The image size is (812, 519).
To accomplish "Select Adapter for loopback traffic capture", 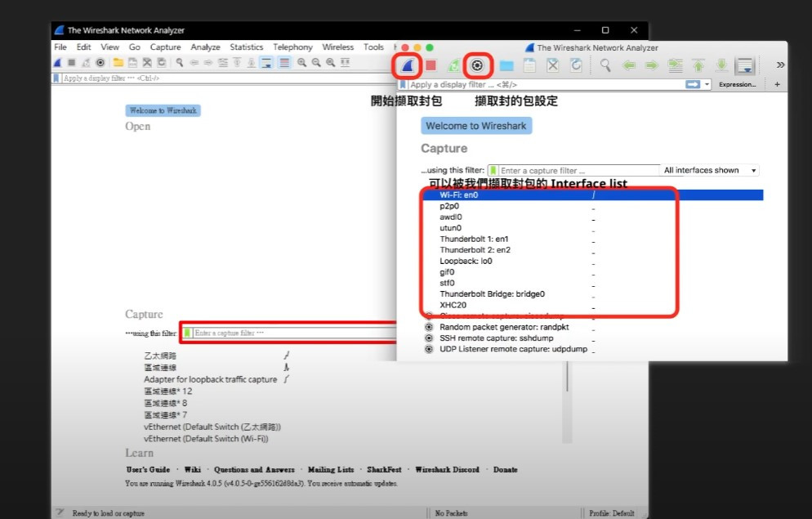I will pyautogui.click(x=210, y=380).
